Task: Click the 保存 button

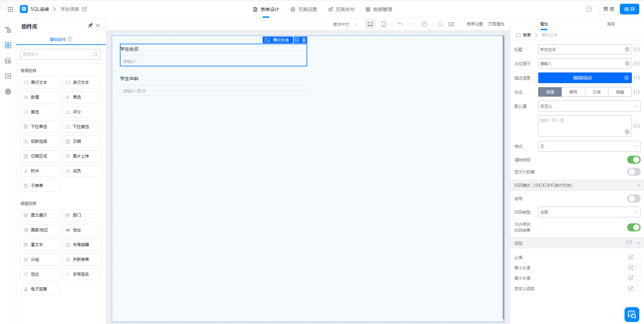Action: point(629,9)
